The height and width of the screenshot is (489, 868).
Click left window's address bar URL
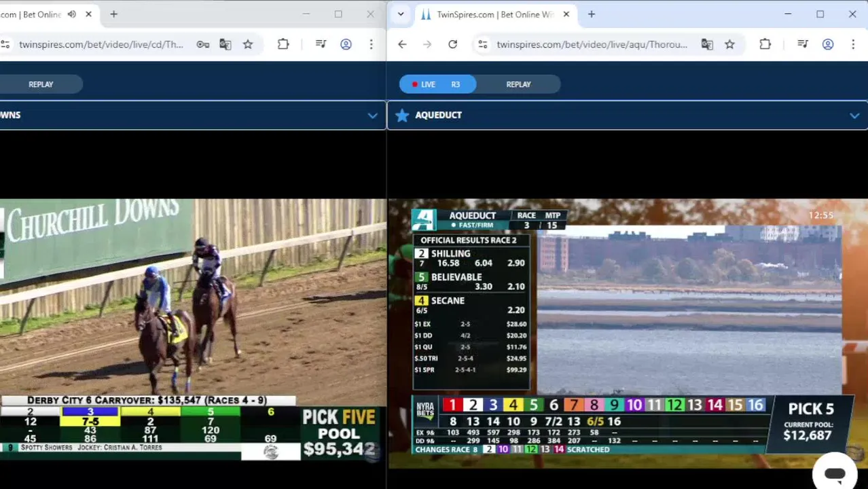(x=101, y=44)
